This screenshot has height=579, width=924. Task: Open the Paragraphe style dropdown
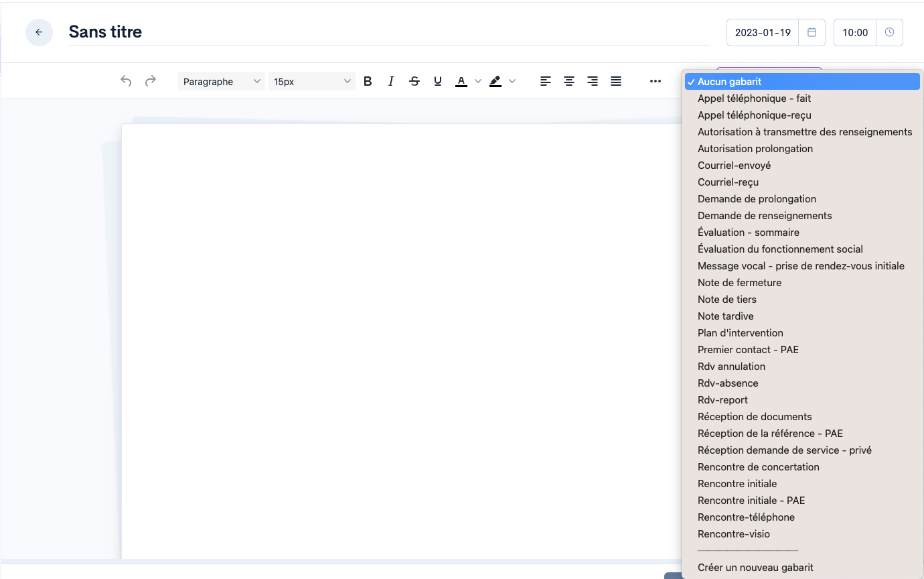(221, 81)
